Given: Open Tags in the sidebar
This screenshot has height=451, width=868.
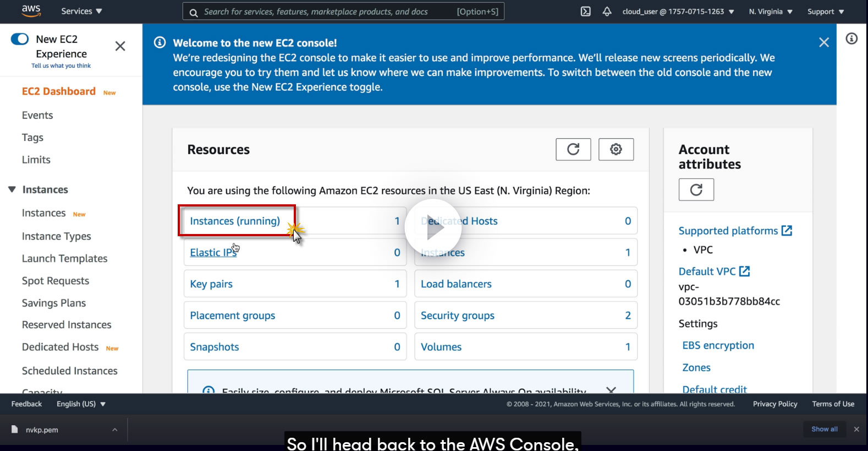Looking at the screenshot, I should (x=32, y=138).
